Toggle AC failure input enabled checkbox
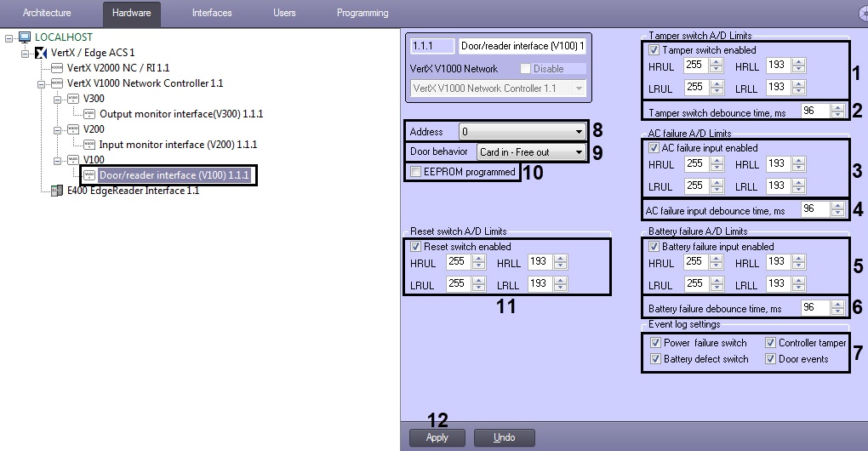 pos(654,148)
